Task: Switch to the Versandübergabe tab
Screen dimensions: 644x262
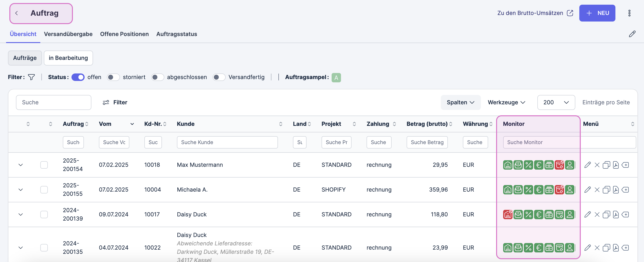Action: 68,34
